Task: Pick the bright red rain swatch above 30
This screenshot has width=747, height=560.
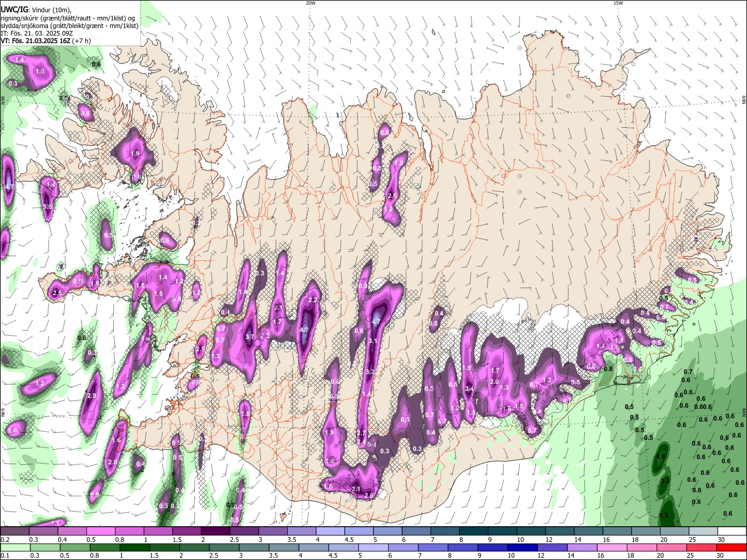Action: 731,547
